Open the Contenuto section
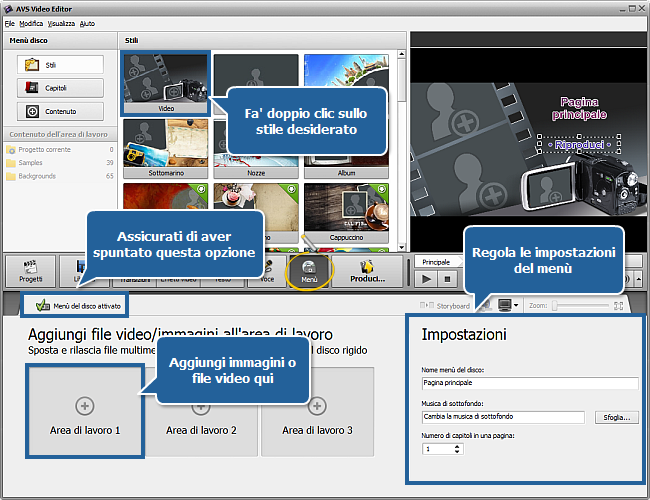 [x=60, y=111]
